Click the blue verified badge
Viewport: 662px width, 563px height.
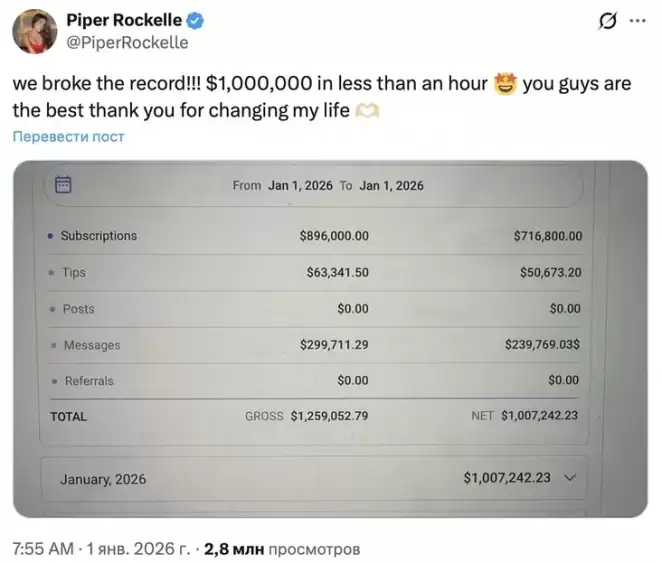point(195,21)
